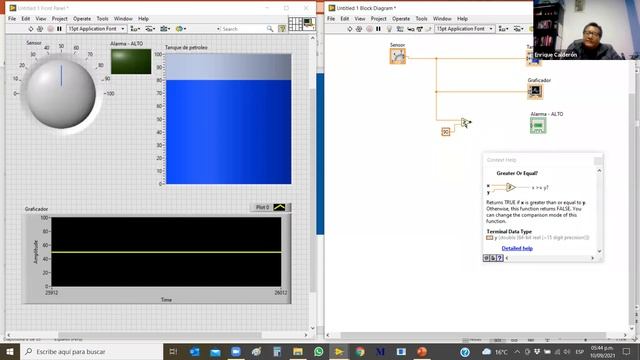
Task: Open Block Diagram font dropdown
Action: pyautogui.click(x=465, y=29)
